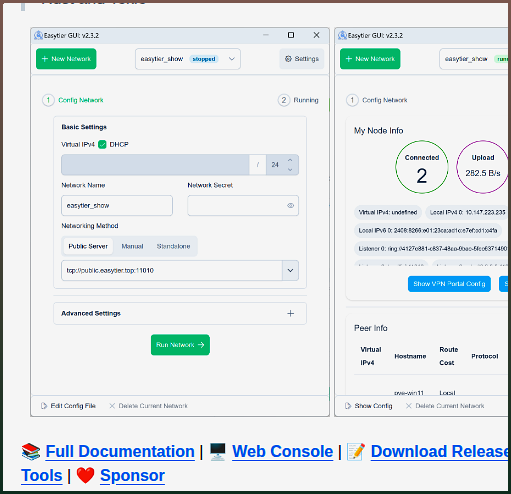
Task: Open the public server URL dropdown arrow
Action: click(290, 270)
